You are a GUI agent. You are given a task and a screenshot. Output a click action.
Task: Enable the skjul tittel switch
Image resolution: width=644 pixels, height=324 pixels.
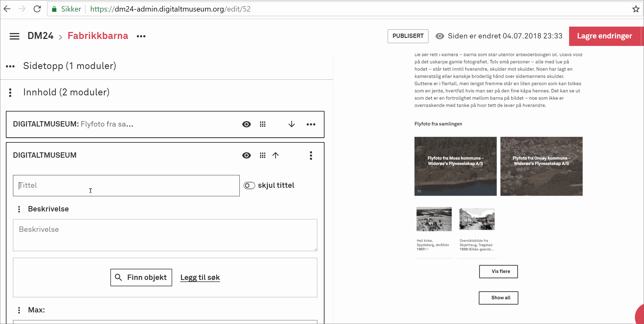coord(249,186)
